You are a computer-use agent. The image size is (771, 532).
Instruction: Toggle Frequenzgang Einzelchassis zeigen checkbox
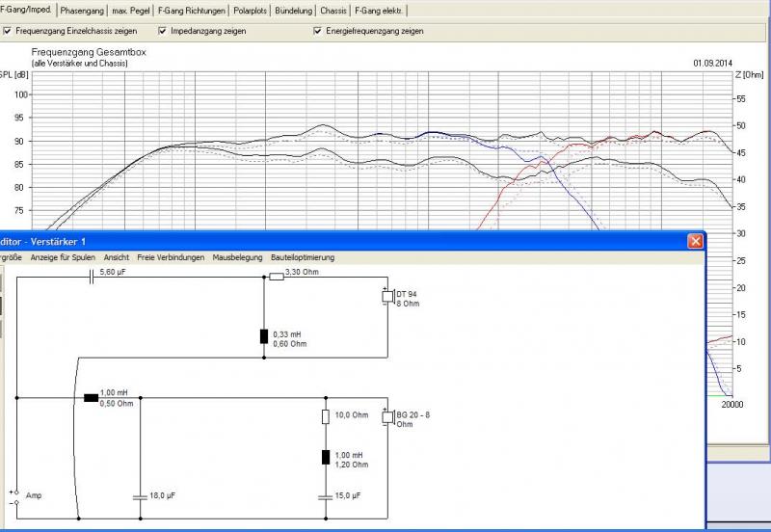8,31
